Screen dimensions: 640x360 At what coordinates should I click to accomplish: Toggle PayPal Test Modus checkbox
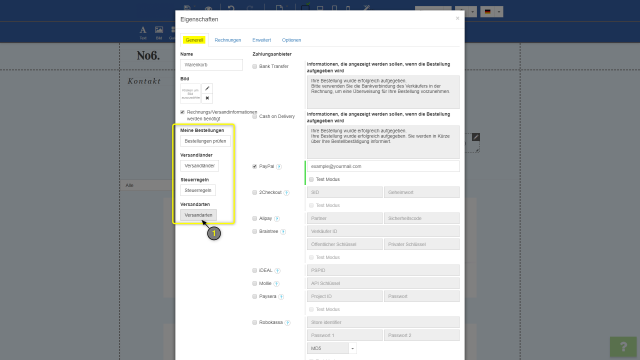point(311,180)
